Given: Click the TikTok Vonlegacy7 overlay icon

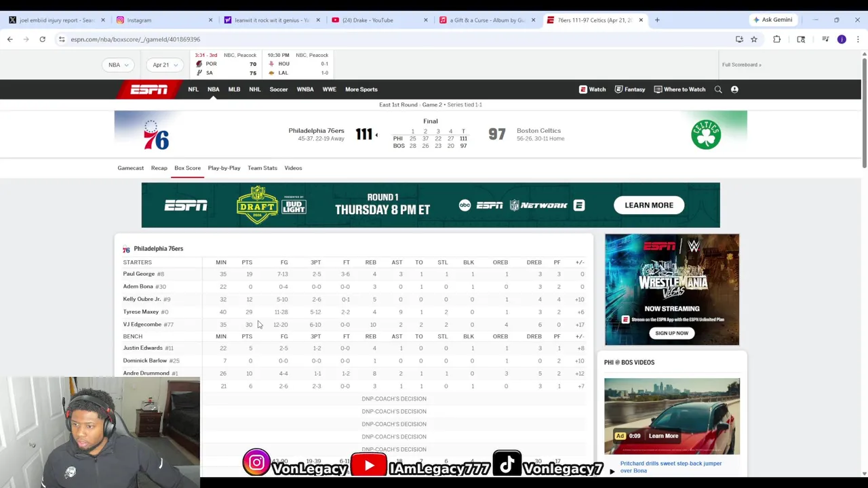Looking at the screenshot, I should tap(507, 463).
